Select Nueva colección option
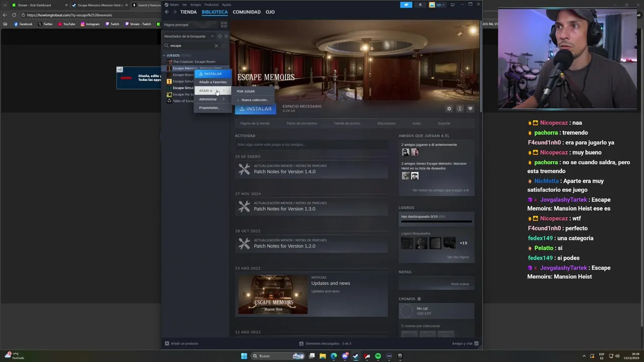The height and width of the screenshot is (362, 644). tap(253, 100)
